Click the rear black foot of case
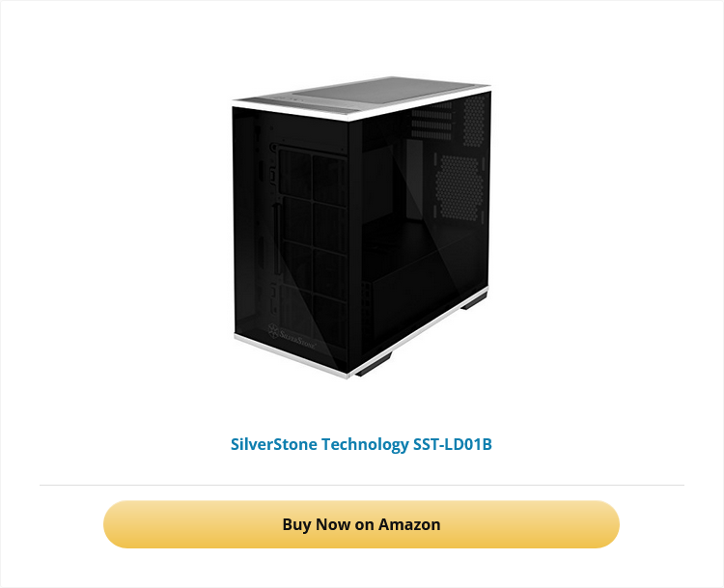Screen dimensions: 724x588 point(474,302)
